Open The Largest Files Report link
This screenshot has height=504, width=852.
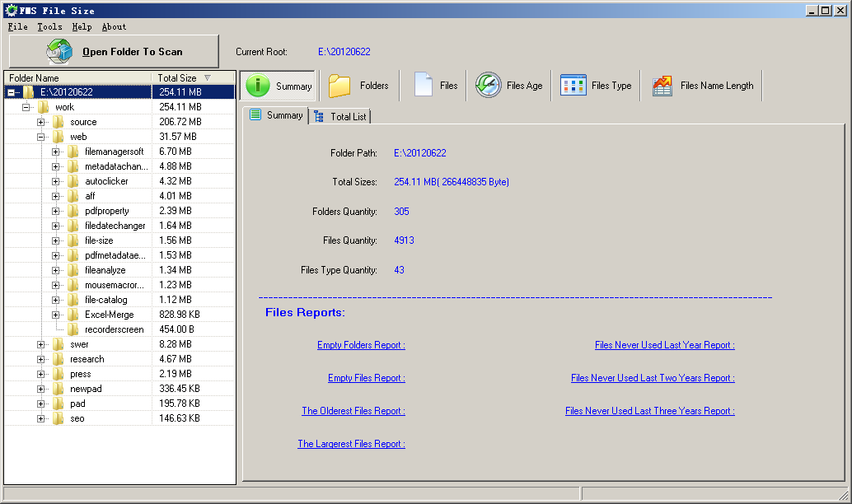coord(351,443)
